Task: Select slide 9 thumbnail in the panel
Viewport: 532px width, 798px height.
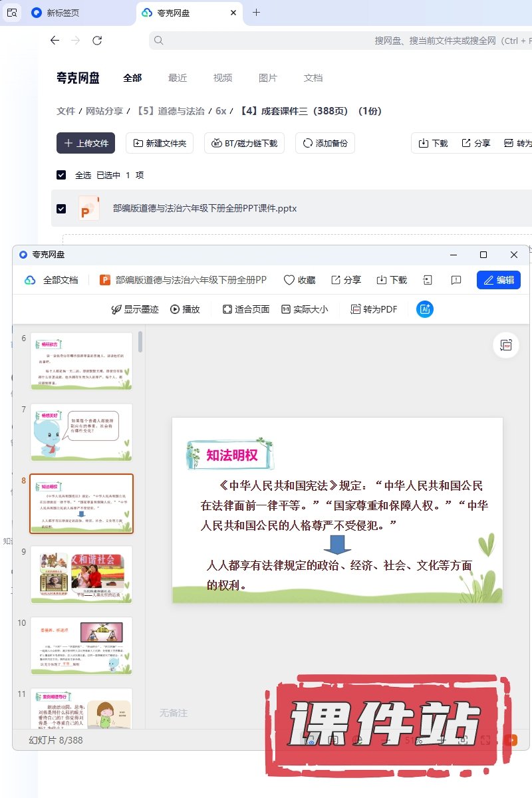Action: 81,575
